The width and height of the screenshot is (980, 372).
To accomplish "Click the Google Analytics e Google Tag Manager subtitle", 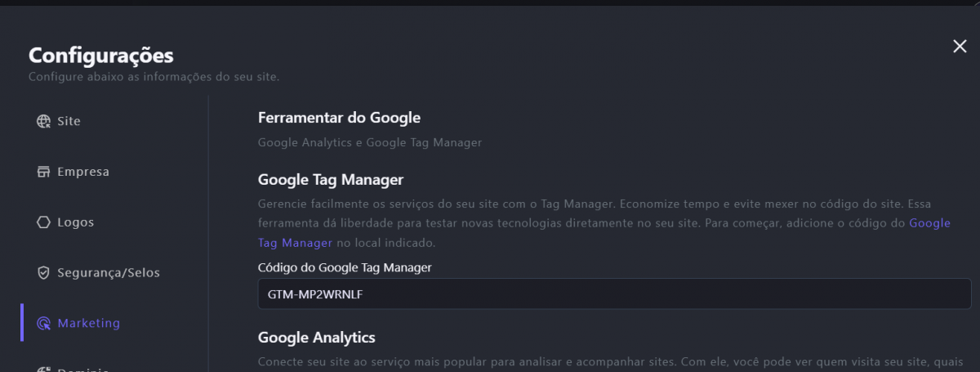I will (x=370, y=142).
